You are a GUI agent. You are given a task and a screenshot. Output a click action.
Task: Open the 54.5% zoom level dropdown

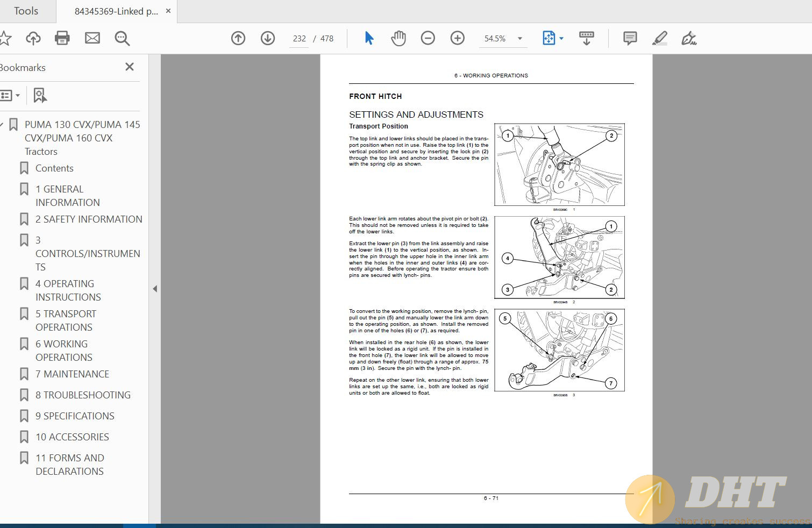click(519, 39)
